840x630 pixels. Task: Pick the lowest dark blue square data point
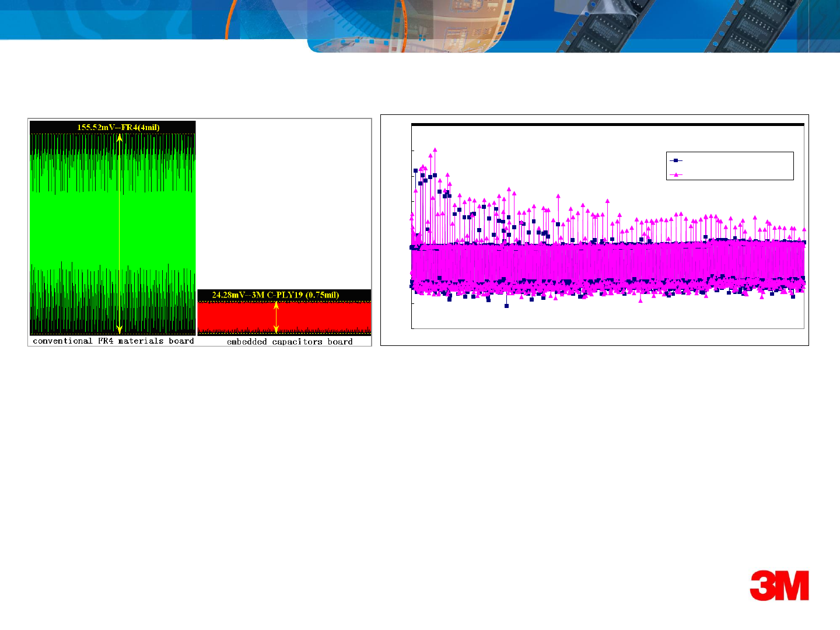pos(506,306)
